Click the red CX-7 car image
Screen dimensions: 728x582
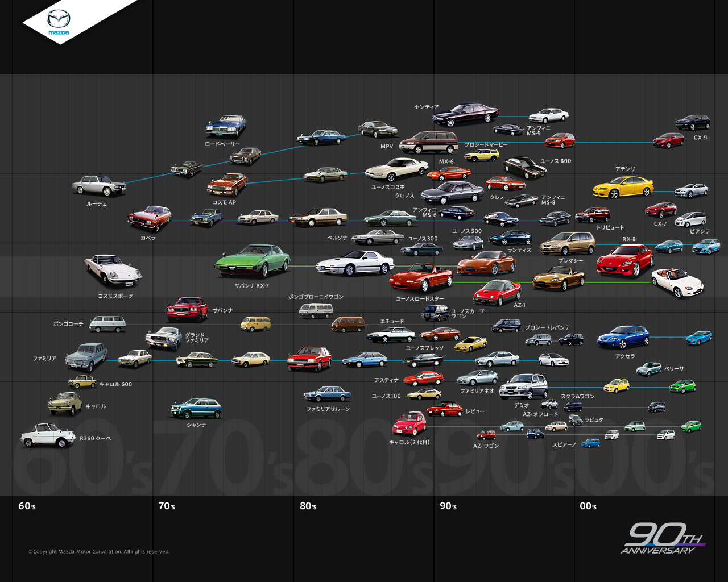tap(661, 210)
